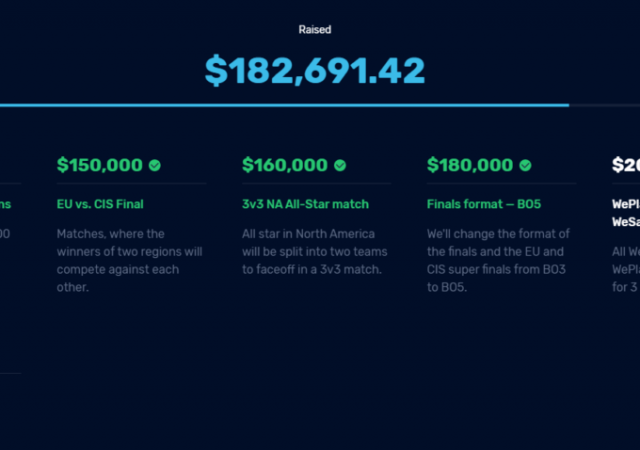The height and width of the screenshot is (450, 640).
Task: Click the cut-off WePlay goal description
Action: [x=626, y=260]
